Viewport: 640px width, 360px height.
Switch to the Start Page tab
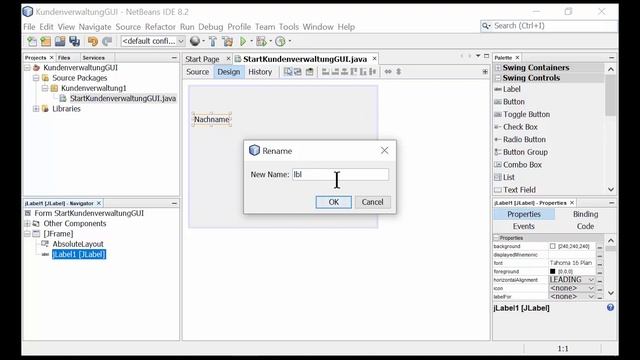[202, 59]
